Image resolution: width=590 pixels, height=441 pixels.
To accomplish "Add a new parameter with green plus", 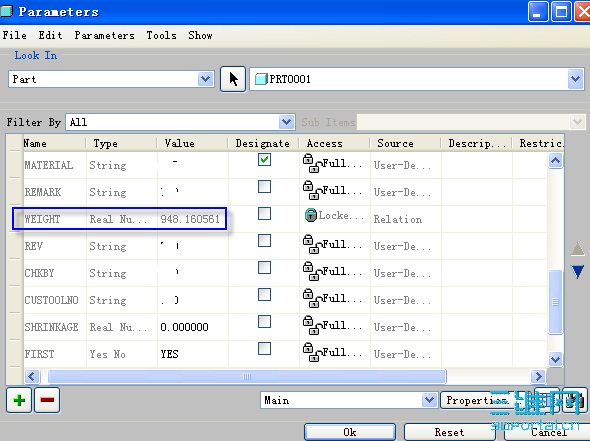I will [19, 400].
